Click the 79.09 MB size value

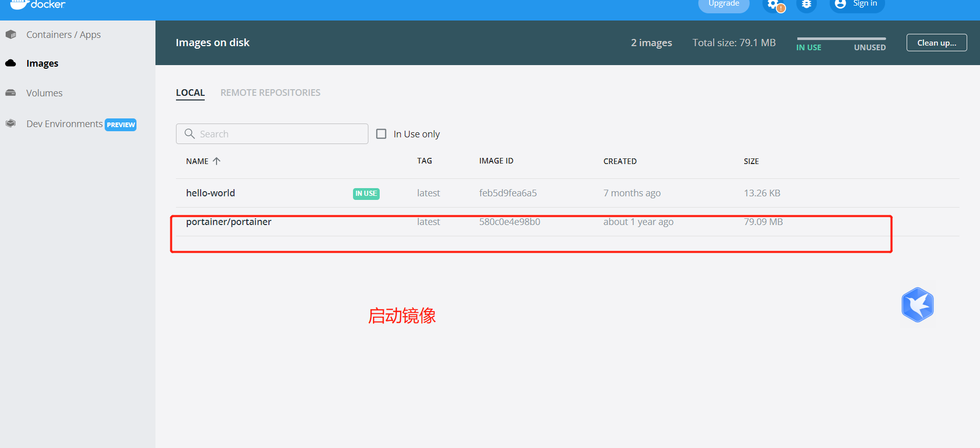(x=763, y=222)
